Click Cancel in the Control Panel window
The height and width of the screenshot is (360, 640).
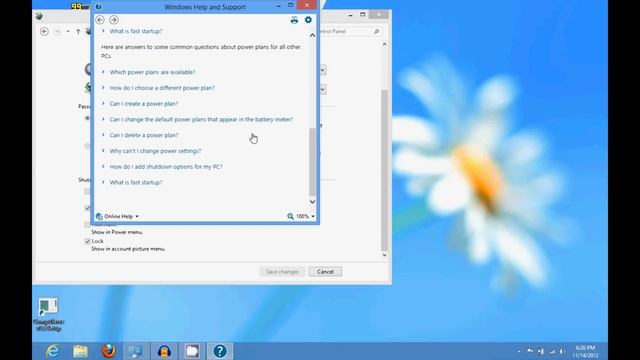325,272
